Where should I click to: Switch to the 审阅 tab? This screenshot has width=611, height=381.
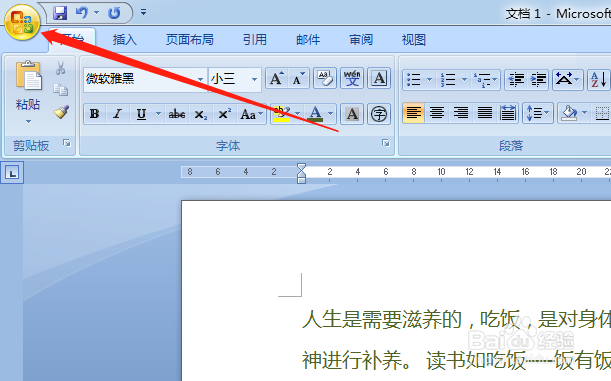click(361, 40)
